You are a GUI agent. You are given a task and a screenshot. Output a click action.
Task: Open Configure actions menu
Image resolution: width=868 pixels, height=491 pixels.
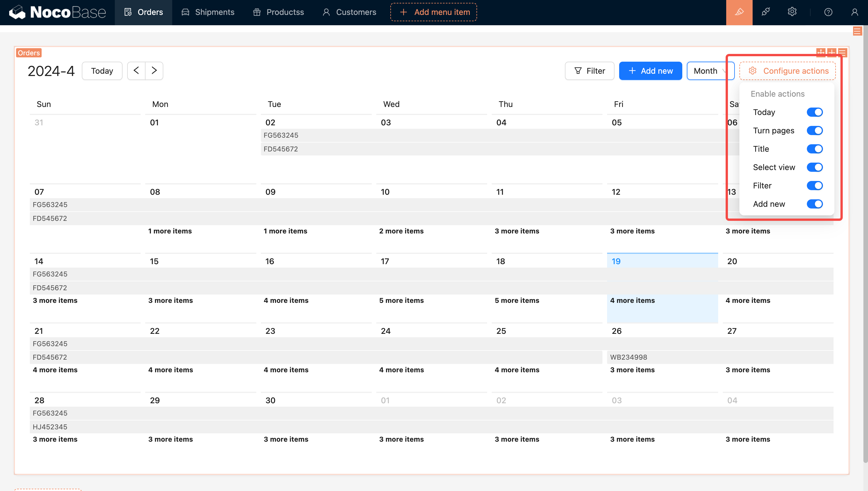pyautogui.click(x=787, y=71)
